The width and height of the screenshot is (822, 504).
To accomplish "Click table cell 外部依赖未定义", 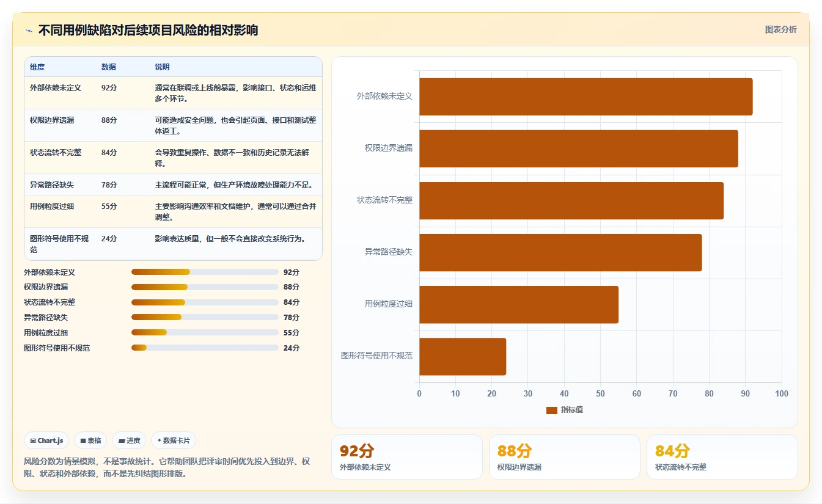I will tap(56, 88).
